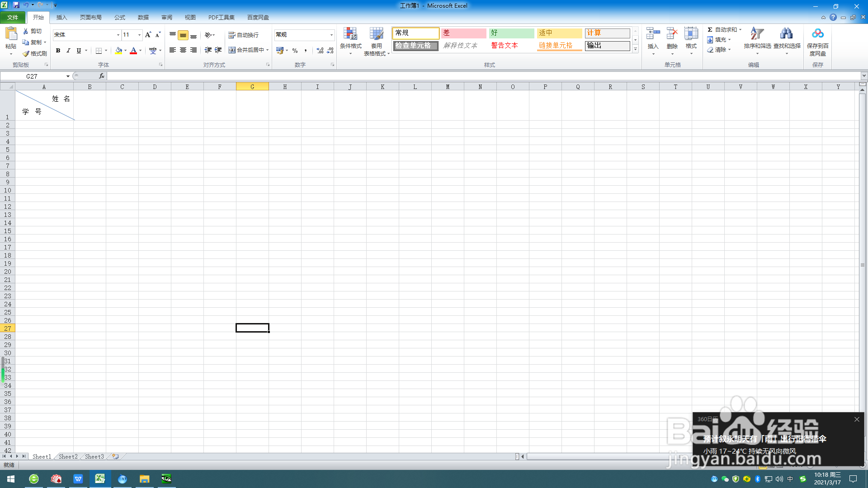Switch to the Page Layout (页面布局) tab
Screen dimensions: 868x488
tap(90, 18)
